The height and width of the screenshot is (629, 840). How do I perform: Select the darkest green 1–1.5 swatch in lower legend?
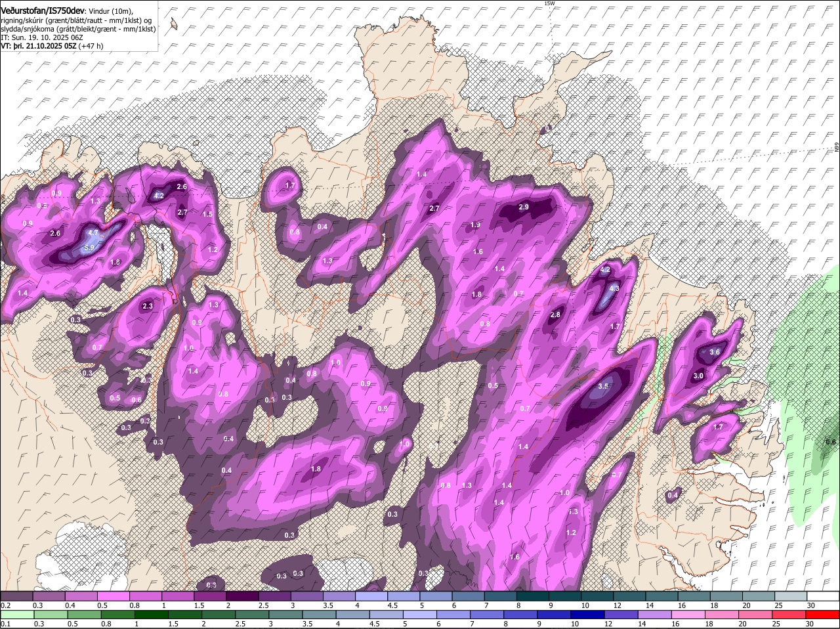point(153,615)
